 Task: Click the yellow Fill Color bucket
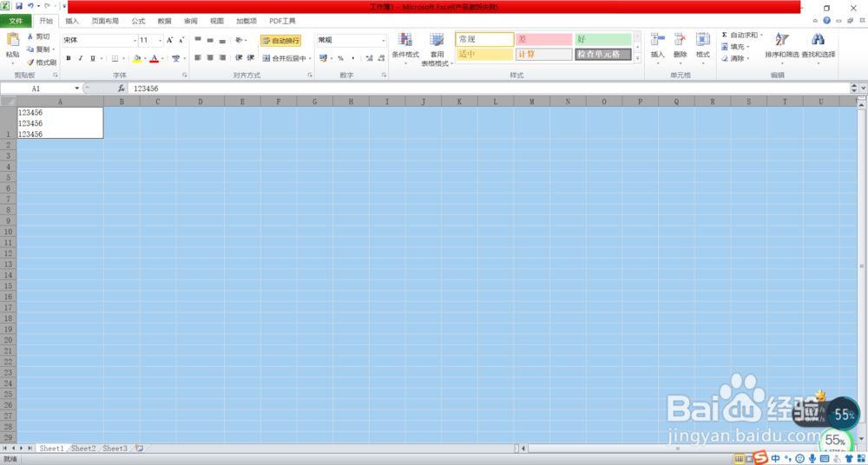click(x=137, y=58)
